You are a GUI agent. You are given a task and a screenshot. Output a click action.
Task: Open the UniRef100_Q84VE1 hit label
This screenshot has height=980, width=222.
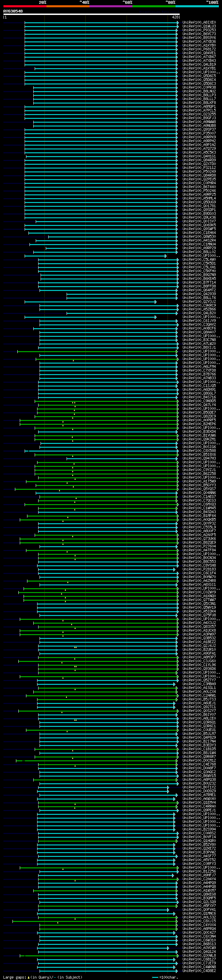click(x=199, y=53)
